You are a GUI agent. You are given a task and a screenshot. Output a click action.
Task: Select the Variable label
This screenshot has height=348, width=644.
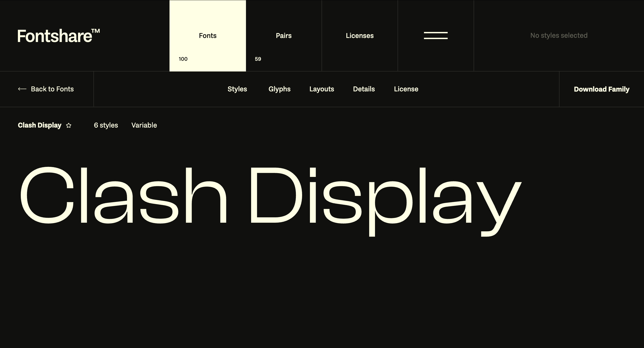(x=144, y=125)
